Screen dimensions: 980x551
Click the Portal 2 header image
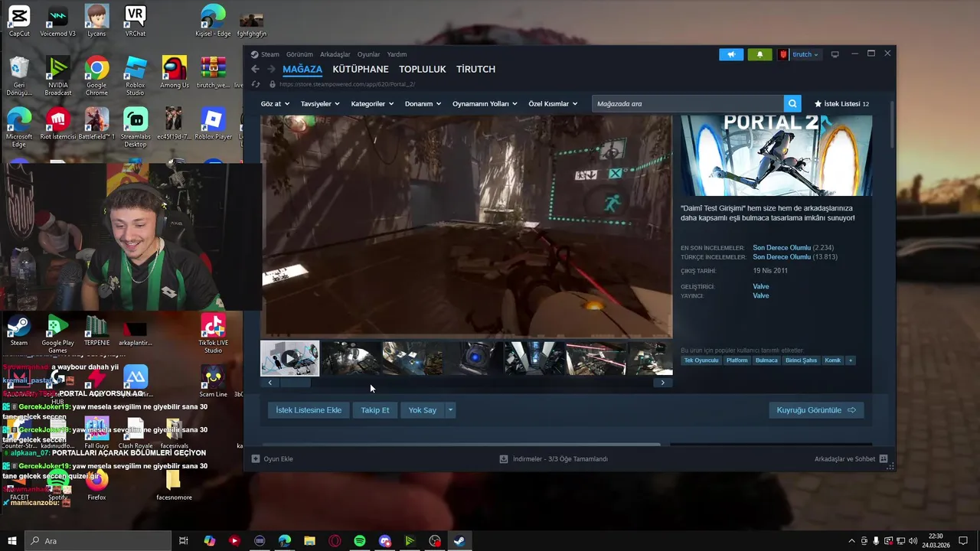pos(776,155)
